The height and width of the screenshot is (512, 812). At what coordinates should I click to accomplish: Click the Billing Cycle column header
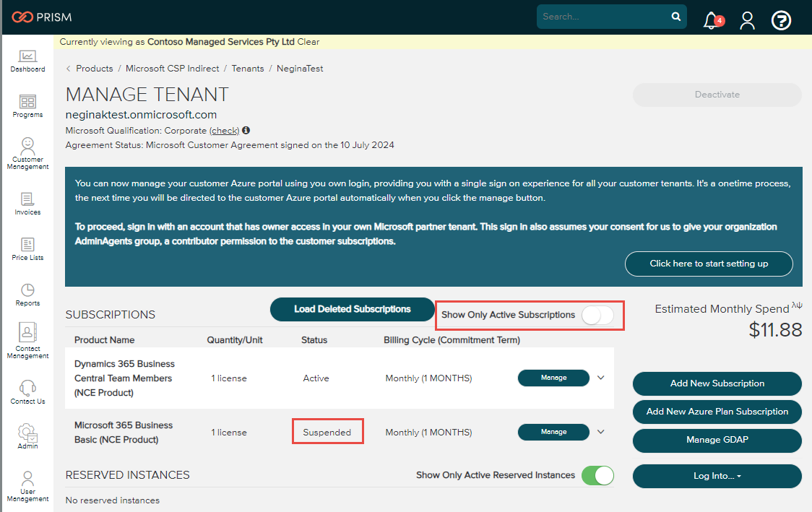[x=452, y=340]
